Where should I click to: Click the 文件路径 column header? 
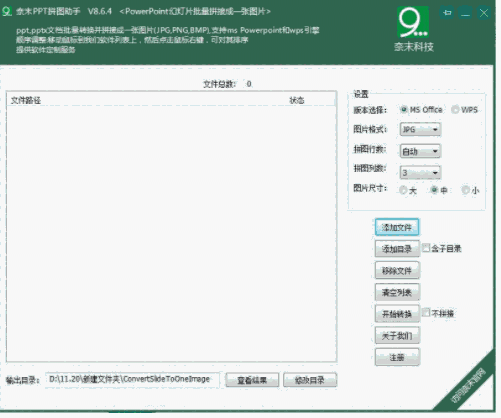click(26, 100)
